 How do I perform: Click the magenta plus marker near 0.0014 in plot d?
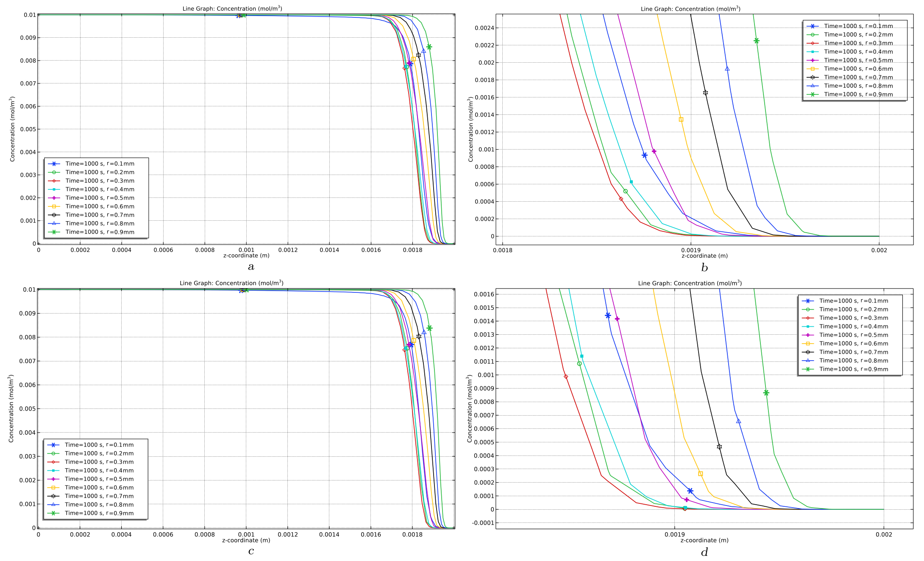617,319
